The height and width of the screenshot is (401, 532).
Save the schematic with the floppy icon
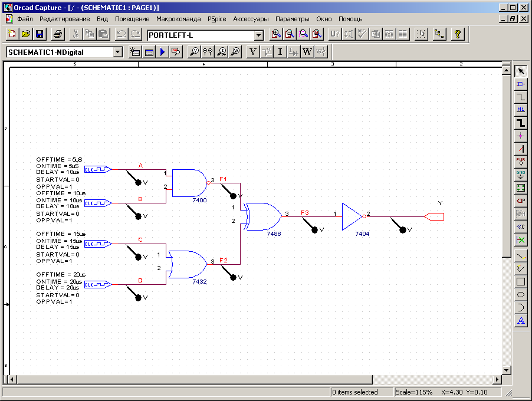point(40,34)
